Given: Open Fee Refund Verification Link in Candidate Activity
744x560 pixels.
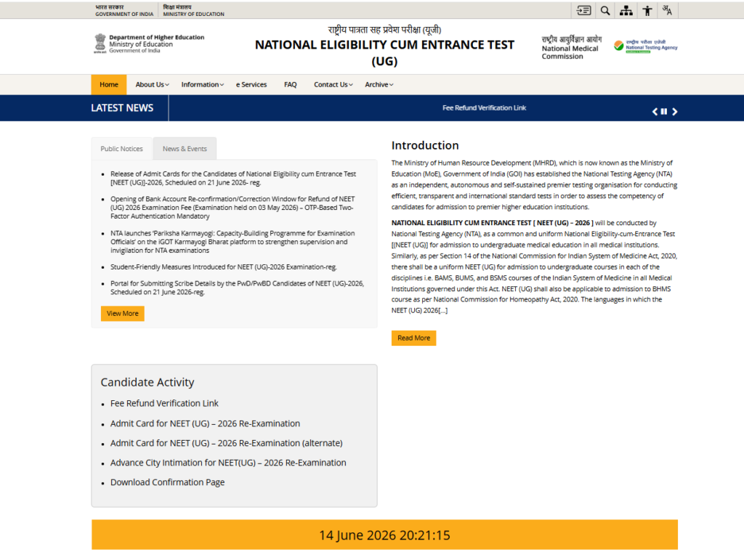Looking at the screenshot, I should [x=164, y=404].
